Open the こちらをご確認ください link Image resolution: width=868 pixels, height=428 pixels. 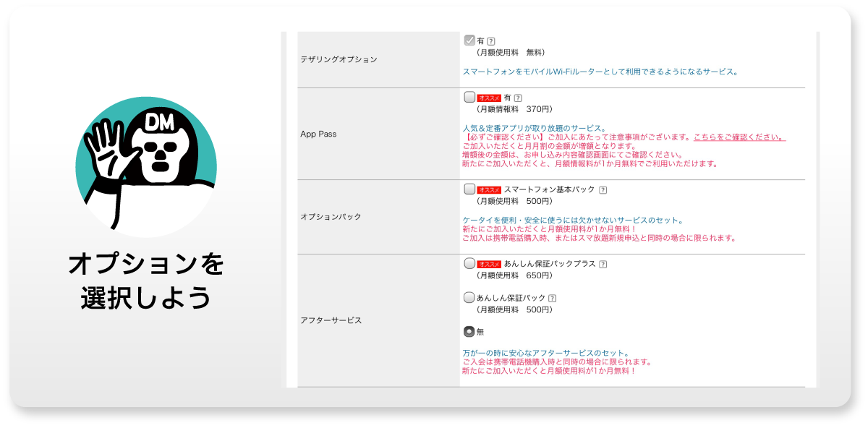coord(739,137)
